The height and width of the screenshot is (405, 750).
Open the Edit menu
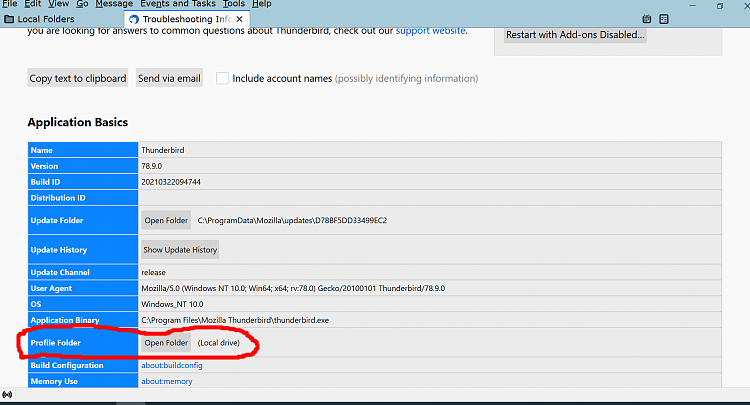pyautogui.click(x=33, y=4)
